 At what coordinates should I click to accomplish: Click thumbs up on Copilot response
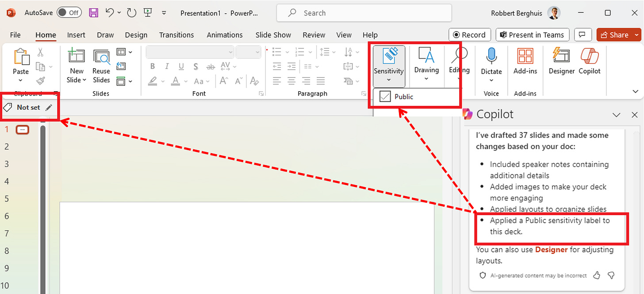tap(597, 275)
